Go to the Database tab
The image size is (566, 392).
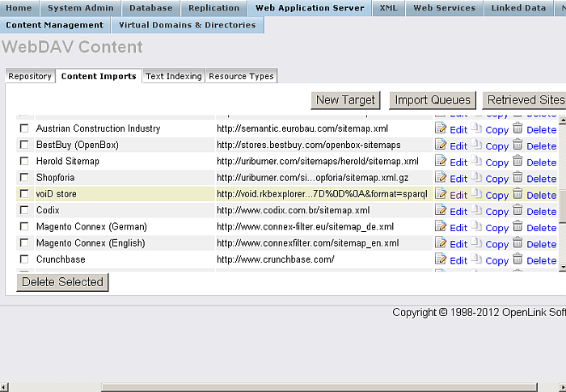[151, 8]
